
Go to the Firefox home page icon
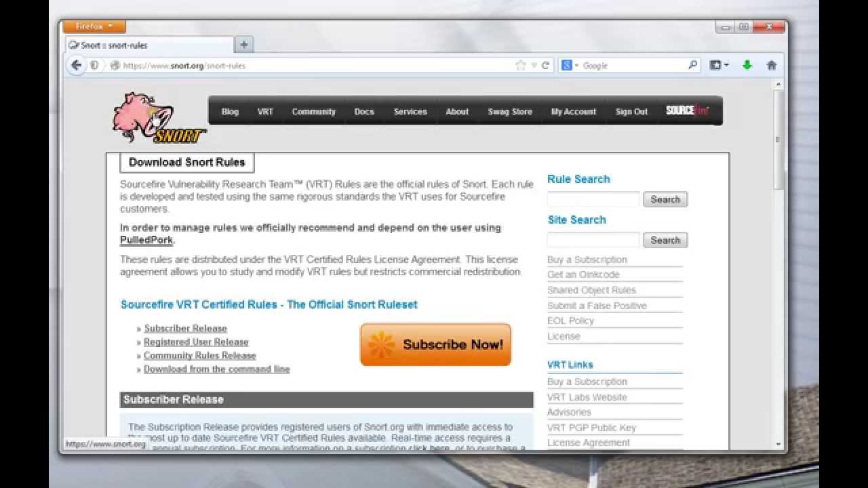point(771,65)
